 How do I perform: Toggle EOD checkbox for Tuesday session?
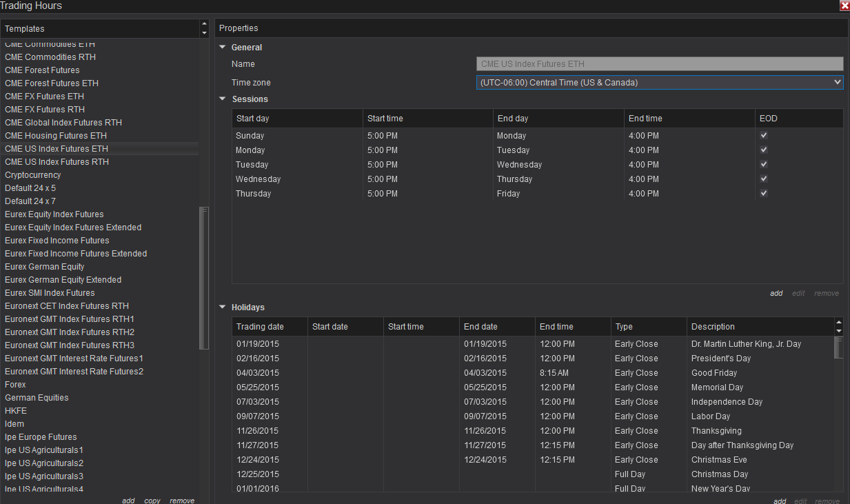click(764, 165)
